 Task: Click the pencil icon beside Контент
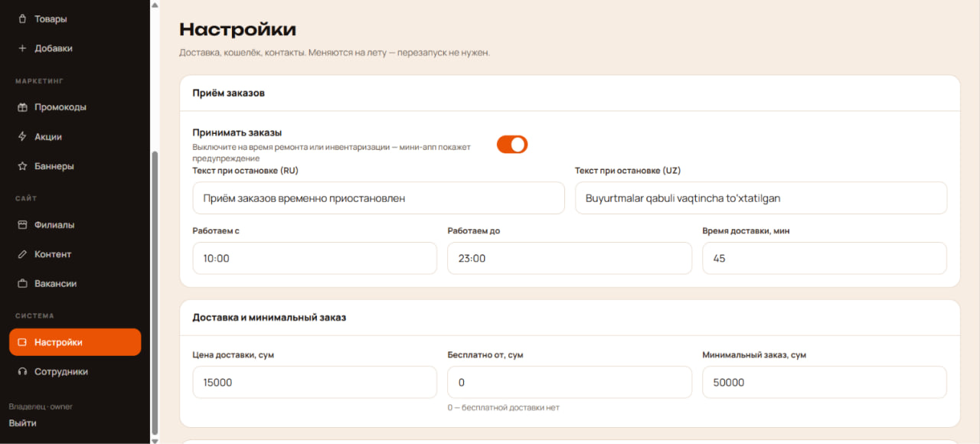point(22,254)
